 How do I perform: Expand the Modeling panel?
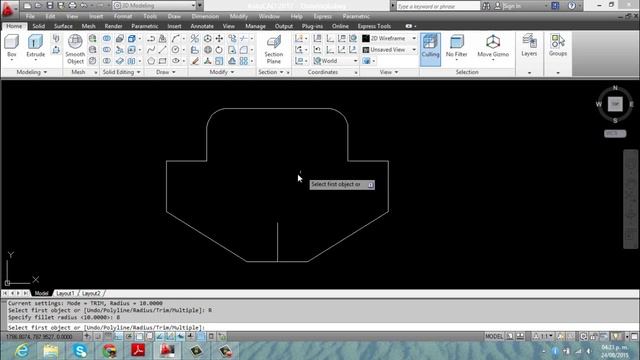pos(32,72)
